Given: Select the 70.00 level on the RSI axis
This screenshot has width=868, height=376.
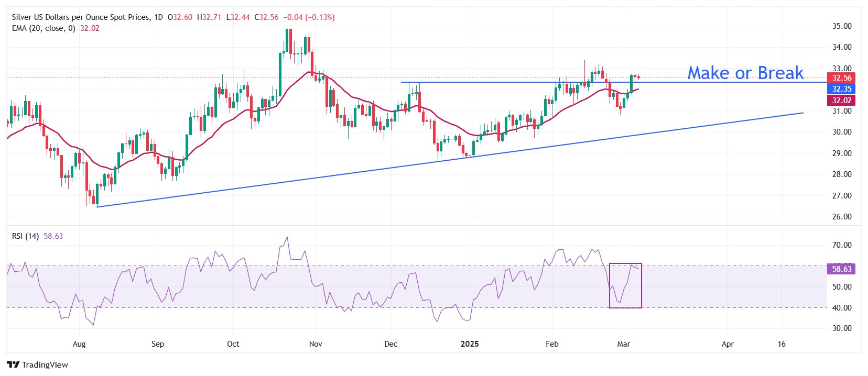Looking at the screenshot, I should tap(842, 245).
